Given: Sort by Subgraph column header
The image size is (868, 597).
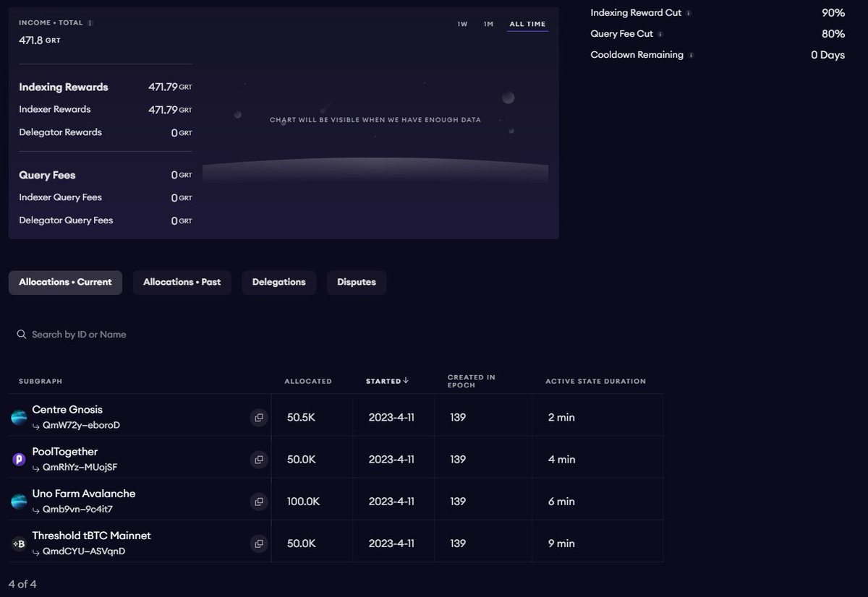Looking at the screenshot, I should [x=41, y=381].
